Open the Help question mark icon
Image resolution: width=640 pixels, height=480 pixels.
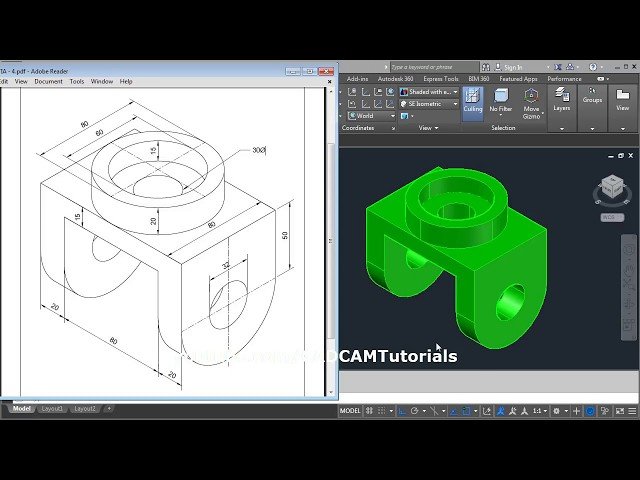[593, 67]
